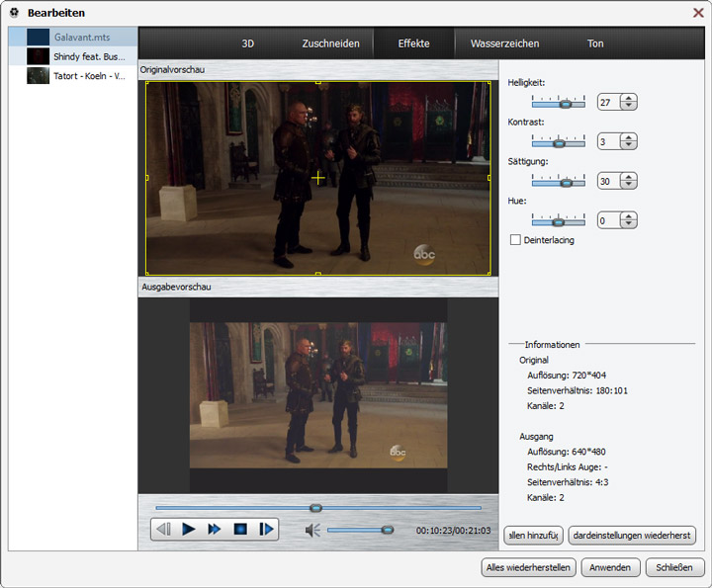Increase Sättigung with the up arrow
Image resolution: width=712 pixels, height=588 pixels.
629,177
